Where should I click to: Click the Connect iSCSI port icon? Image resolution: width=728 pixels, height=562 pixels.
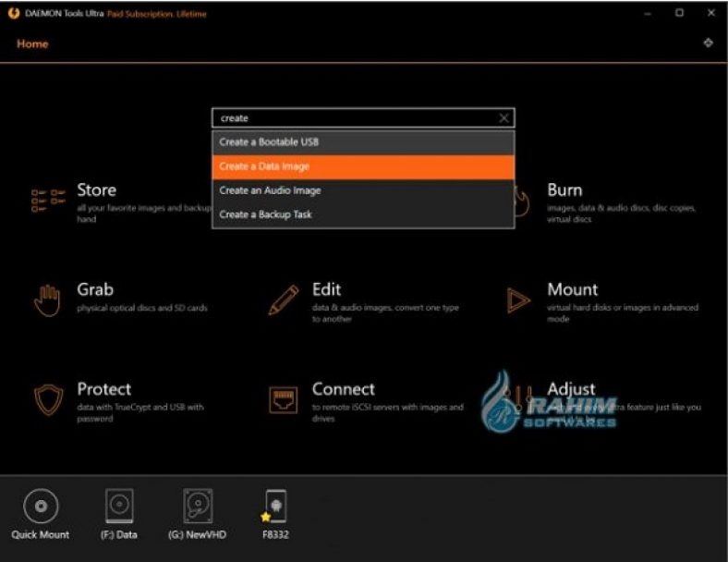[284, 399]
